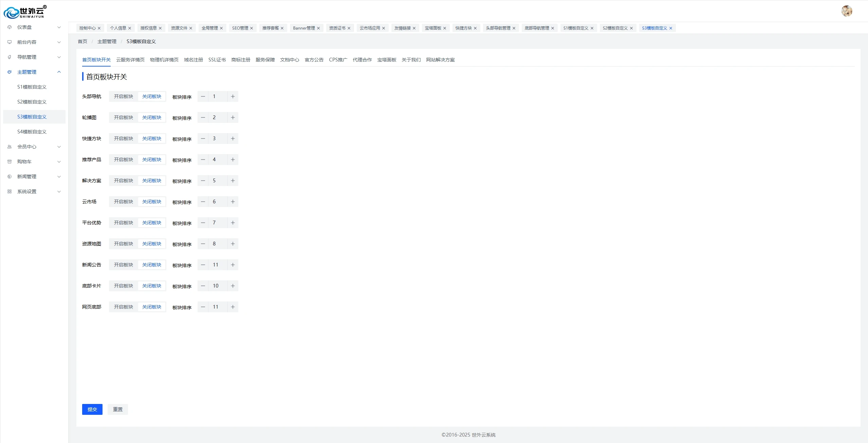
Task: Click the 世外云 logo
Action: pyautogui.click(x=25, y=12)
